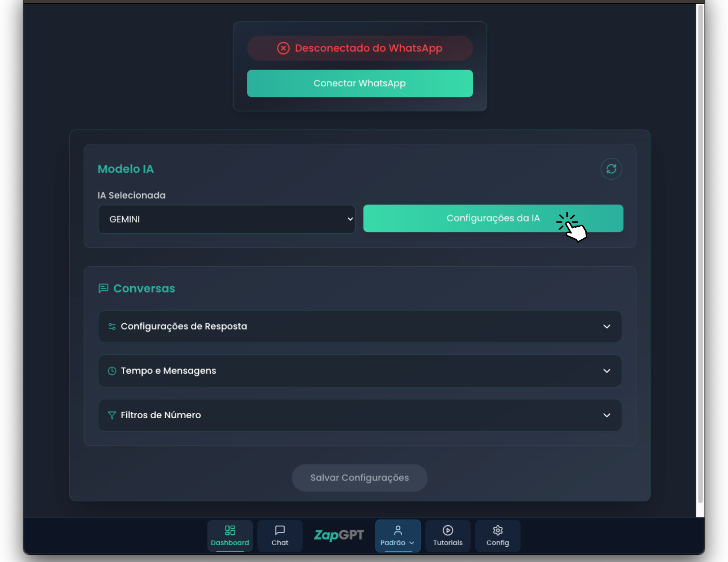The height and width of the screenshot is (562, 728).
Task: Click the sliders icon beside Configurações de Resposta
Action: pos(112,326)
